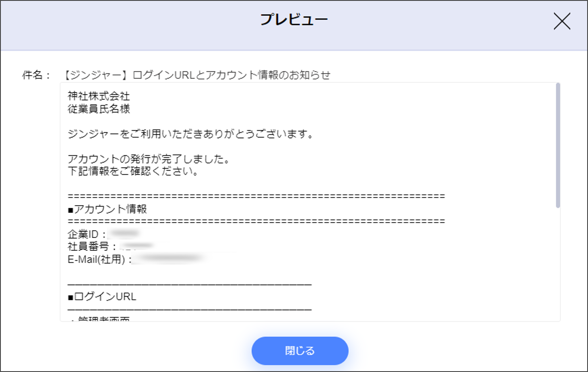The width and height of the screenshot is (588, 372).
Task: Click the 神社株式会社 company name text
Action: click(x=99, y=96)
